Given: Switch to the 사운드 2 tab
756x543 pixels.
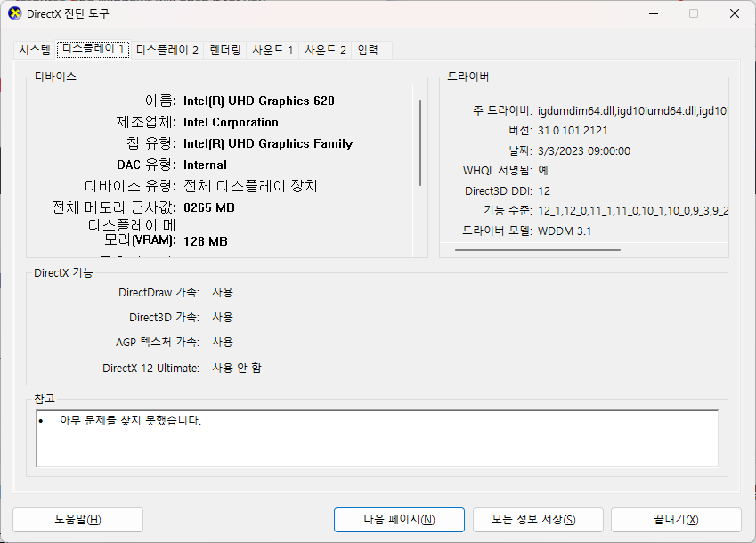Looking at the screenshot, I should tap(325, 50).
